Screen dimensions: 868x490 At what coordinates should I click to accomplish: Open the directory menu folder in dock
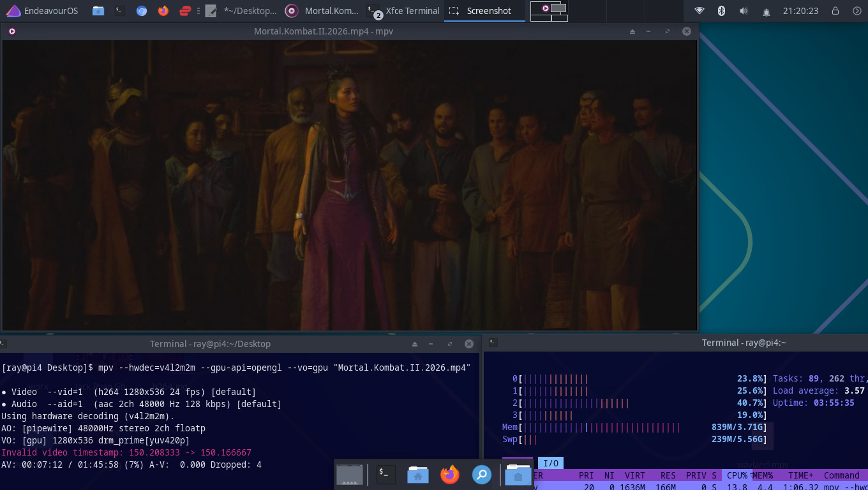pos(518,475)
